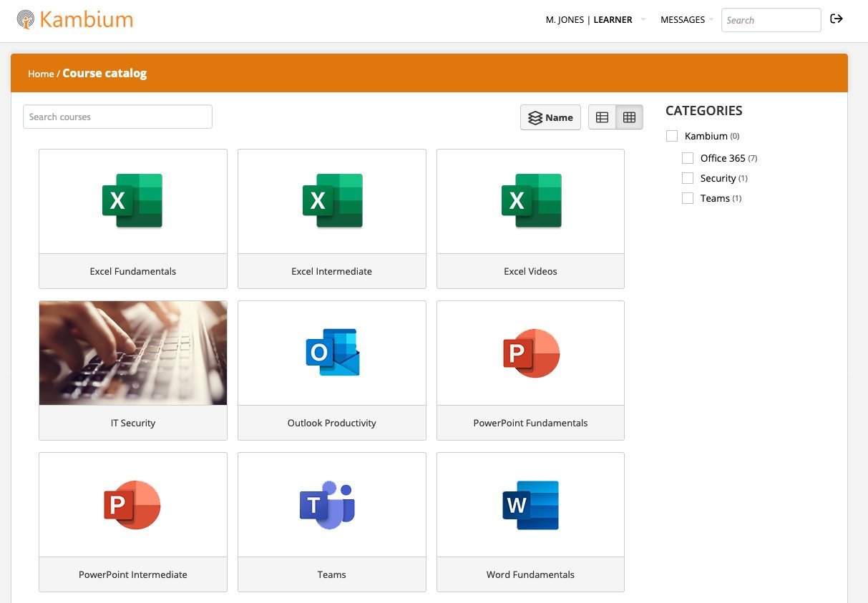Open the Outlook Productivity course icon
The height and width of the screenshot is (603, 868).
332,353
